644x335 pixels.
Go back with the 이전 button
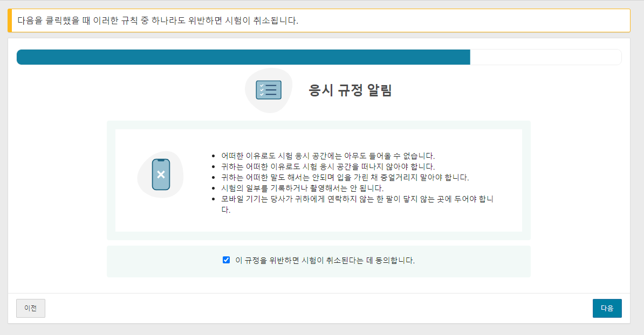click(31, 308)
